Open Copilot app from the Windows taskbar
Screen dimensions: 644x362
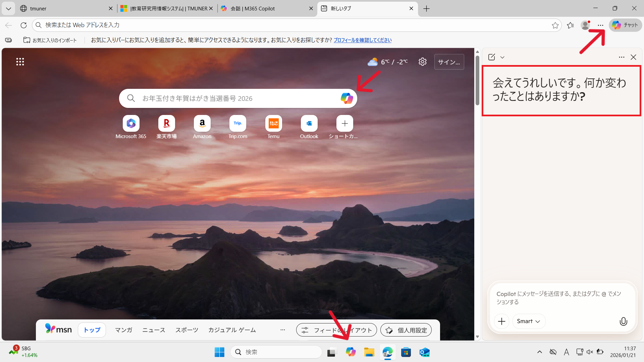pos(351,352)
